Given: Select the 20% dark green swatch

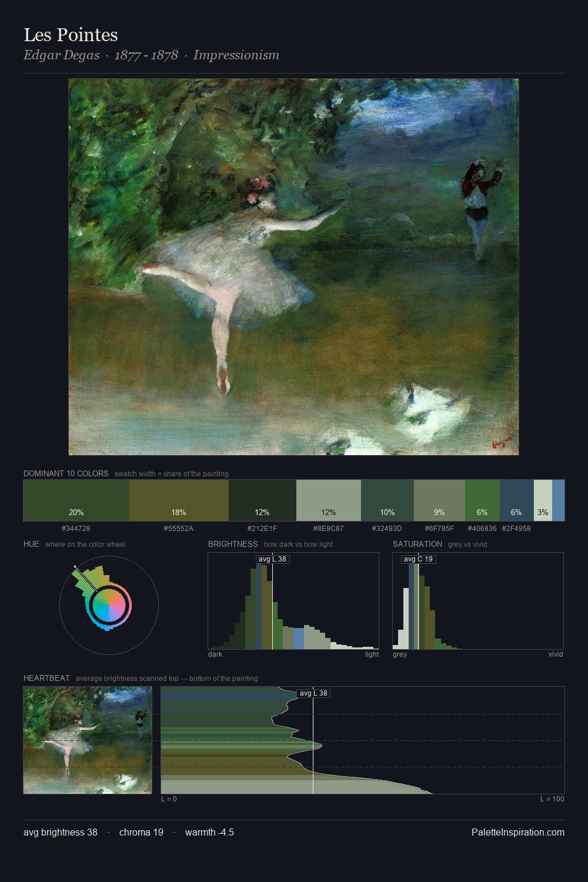Looking at the screenshot, I should [x=76, y=500].
